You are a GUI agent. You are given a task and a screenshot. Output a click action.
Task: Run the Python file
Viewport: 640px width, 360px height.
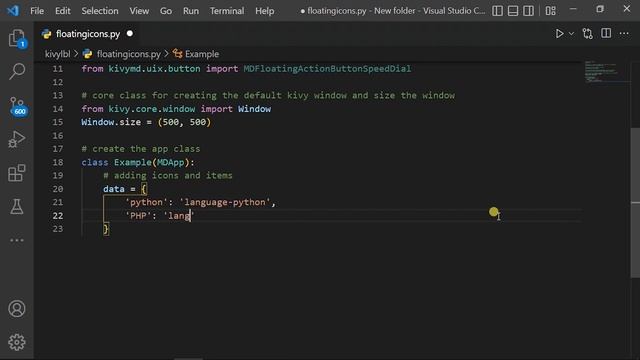[559, 33]
